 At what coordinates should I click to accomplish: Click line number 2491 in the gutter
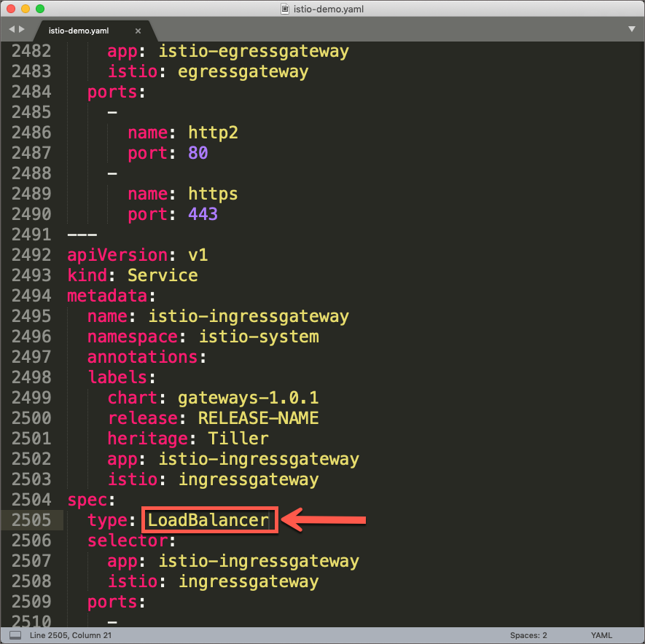point(31,235)
